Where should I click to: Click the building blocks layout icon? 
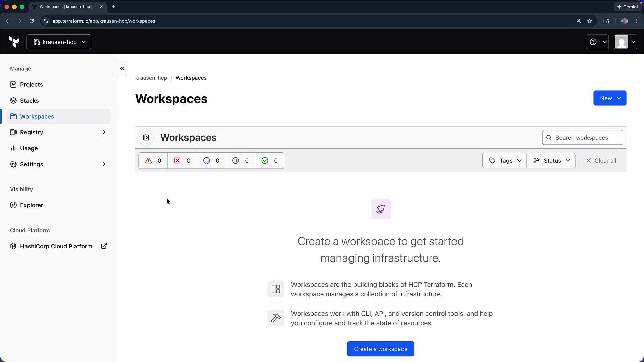276,289
